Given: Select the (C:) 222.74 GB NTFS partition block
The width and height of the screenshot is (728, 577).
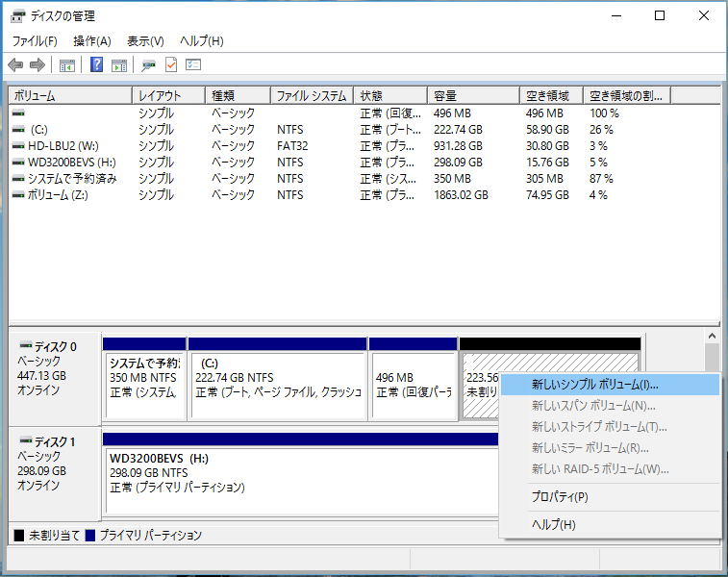Looking at the screenshot, I should click(278, 379).
